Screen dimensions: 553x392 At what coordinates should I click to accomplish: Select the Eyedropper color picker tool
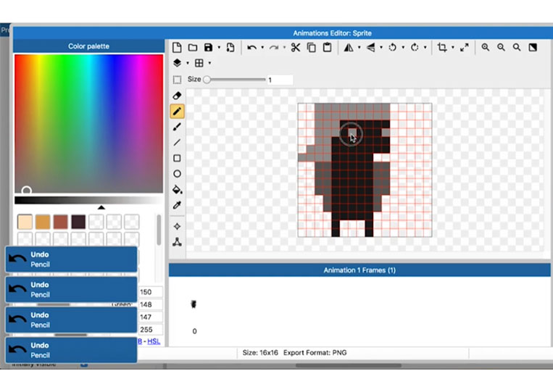pos(177,205)
